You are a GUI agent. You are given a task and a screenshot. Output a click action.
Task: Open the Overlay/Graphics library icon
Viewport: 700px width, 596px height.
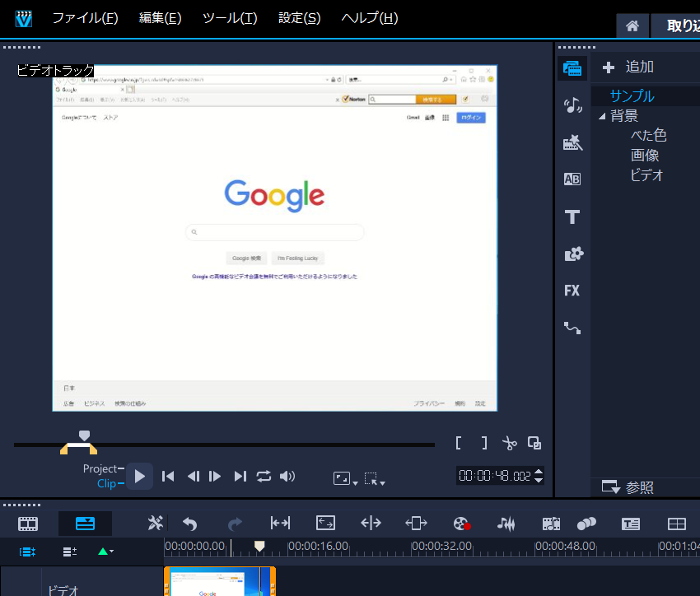(574, 254)
